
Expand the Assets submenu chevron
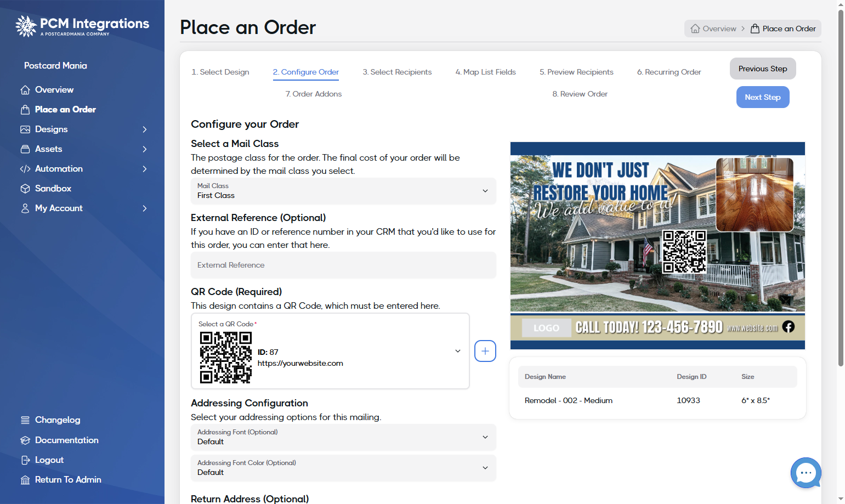pyautogui.click(x=145, y=149)
